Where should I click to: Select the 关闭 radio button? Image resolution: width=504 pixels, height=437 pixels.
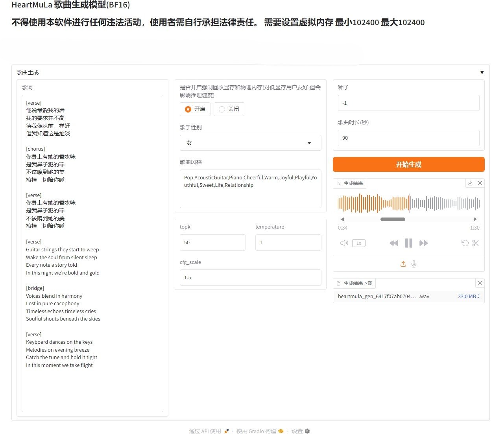coord(222,109)
